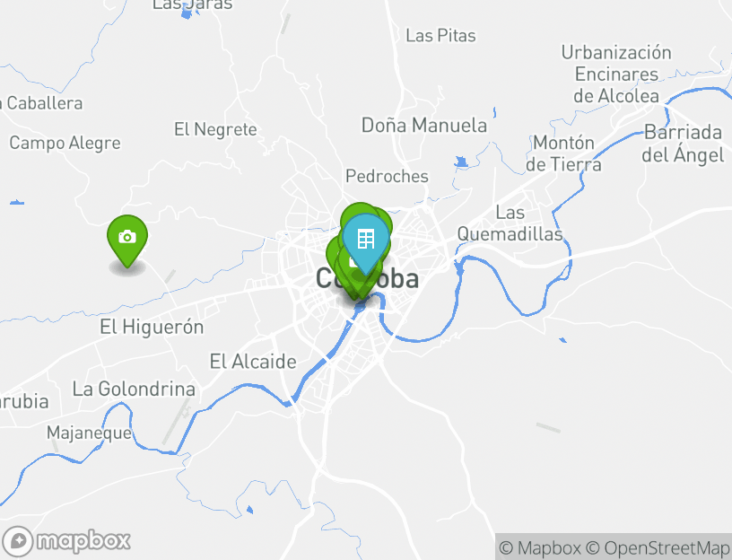Screen dimensions: 732x560
Task: Click the Córdoba city label
Action: [x=367, y=279]
